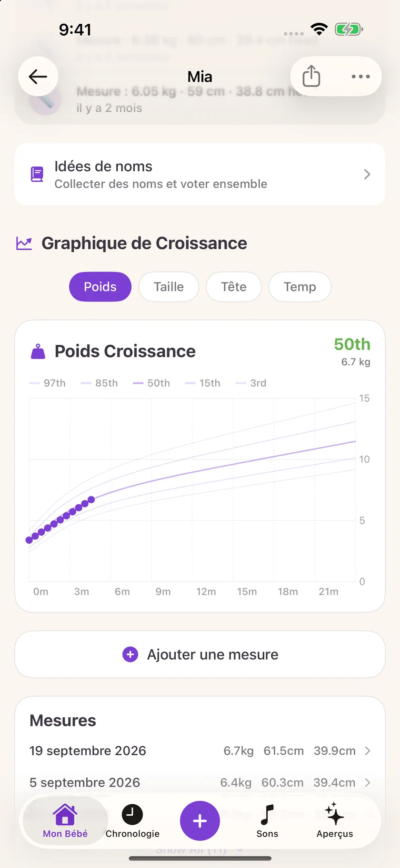Switch chart to Temp
Screen dimensions: 400x868
(300, 287)
